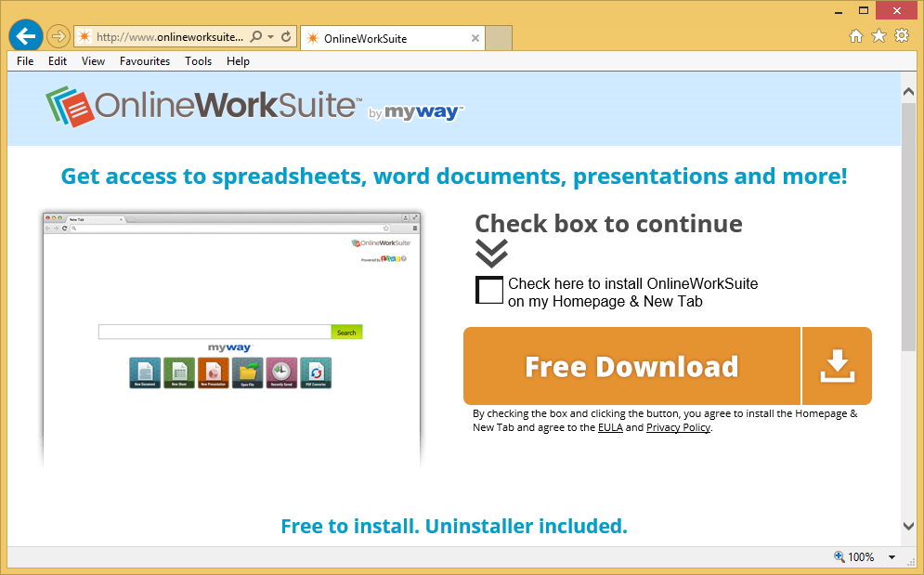
Task: Click the browser preview screenshot thumbnail
Action: pos(231,339)
